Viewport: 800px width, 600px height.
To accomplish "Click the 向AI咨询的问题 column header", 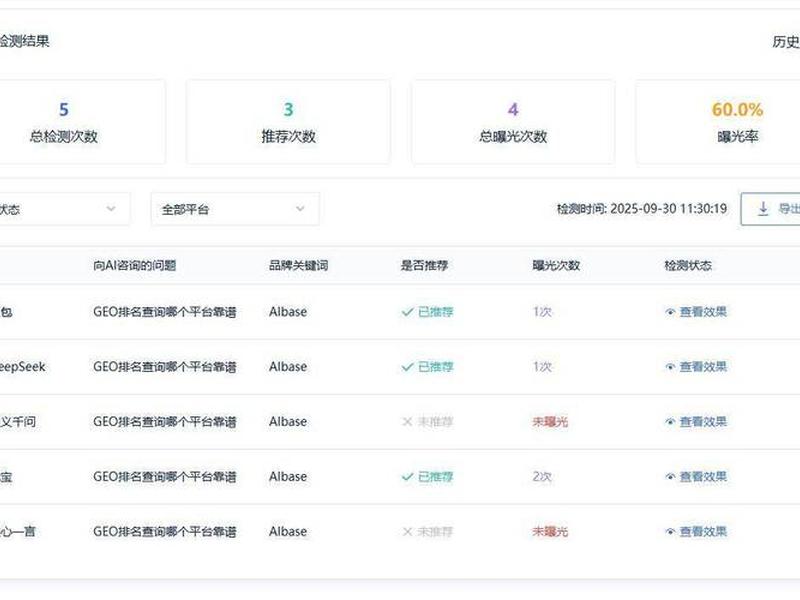I will click(x=135, y=266).
